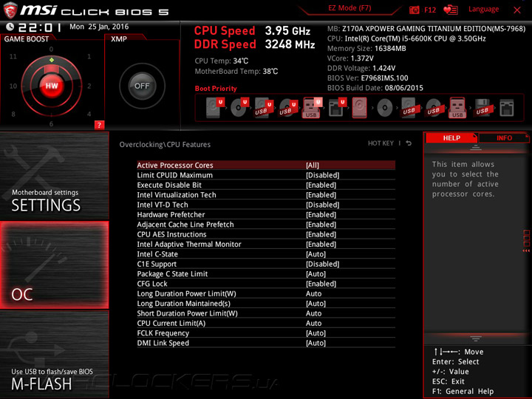532x399 pixels.
Task: Turn on the XMP OFF button
Action: pyautogui.click(x=142, y=86)
